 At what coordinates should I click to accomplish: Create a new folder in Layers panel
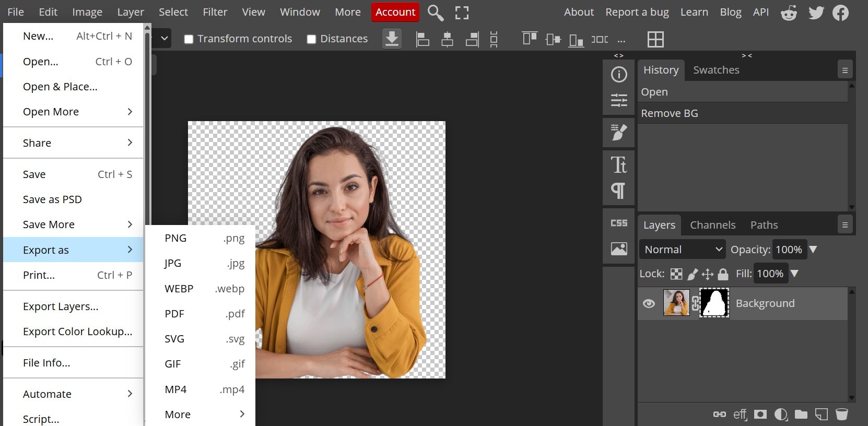801,415
